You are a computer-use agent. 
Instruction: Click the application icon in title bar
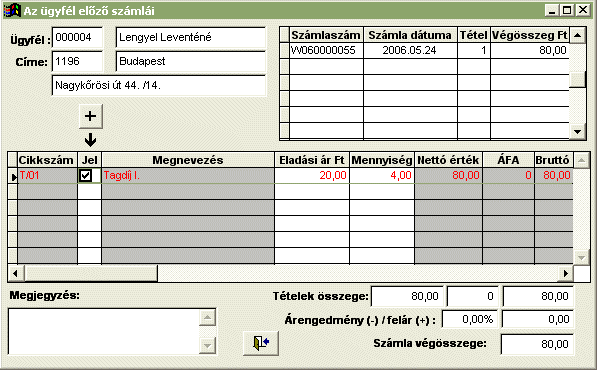[11, 10]
